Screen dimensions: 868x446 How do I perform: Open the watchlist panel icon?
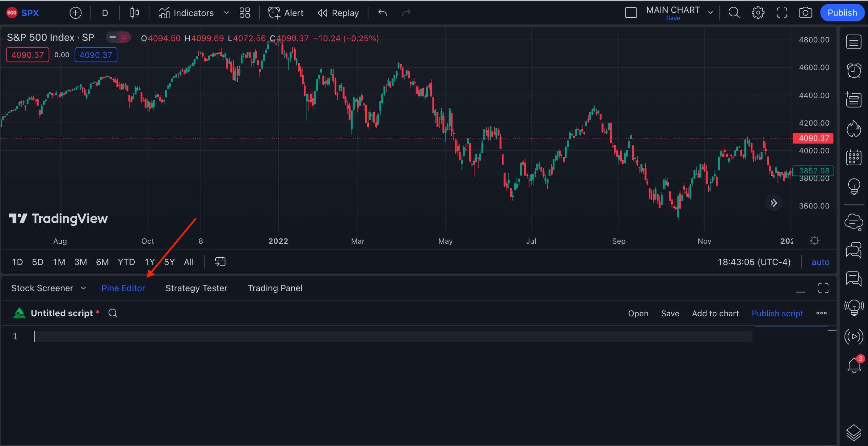tap(853, 42)
